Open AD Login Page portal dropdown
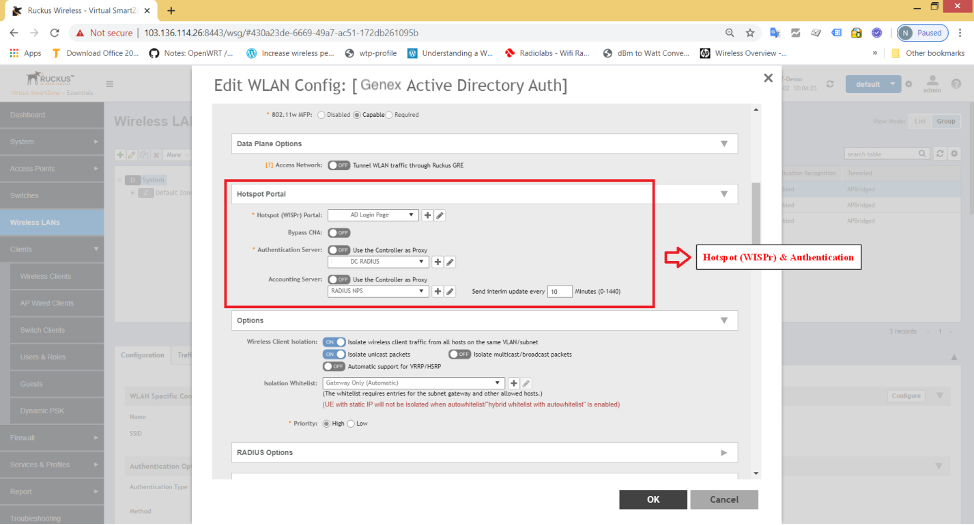The width and height of the screenshot is (974, 525). pyautogui.click(x=373, y=215)
